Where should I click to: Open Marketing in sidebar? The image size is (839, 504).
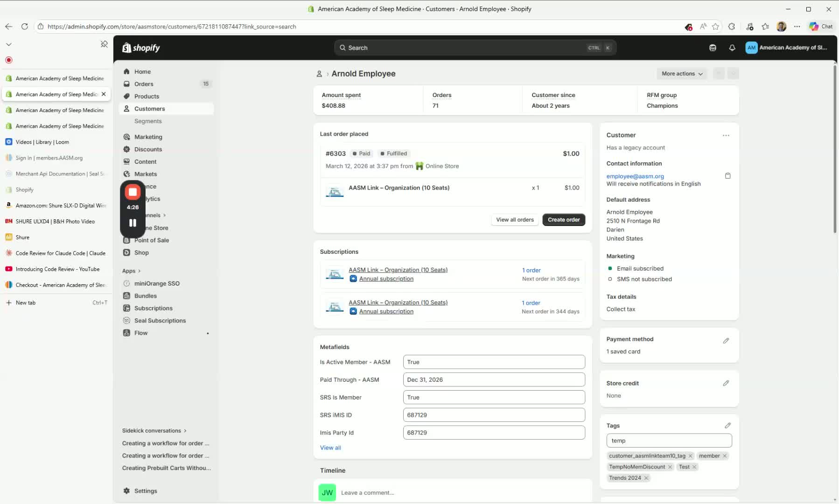pyautogui.click(x=148, y=137)
